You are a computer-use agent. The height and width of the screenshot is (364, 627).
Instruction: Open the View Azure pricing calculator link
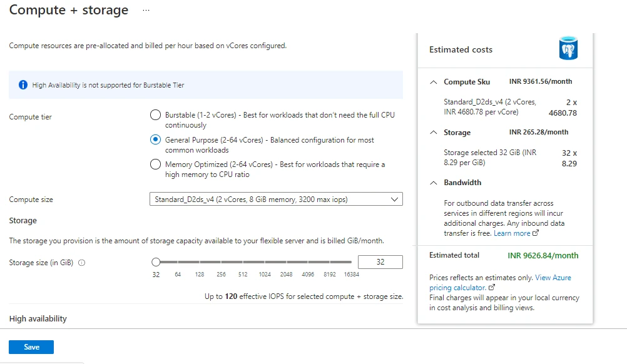tap(553, 277)
